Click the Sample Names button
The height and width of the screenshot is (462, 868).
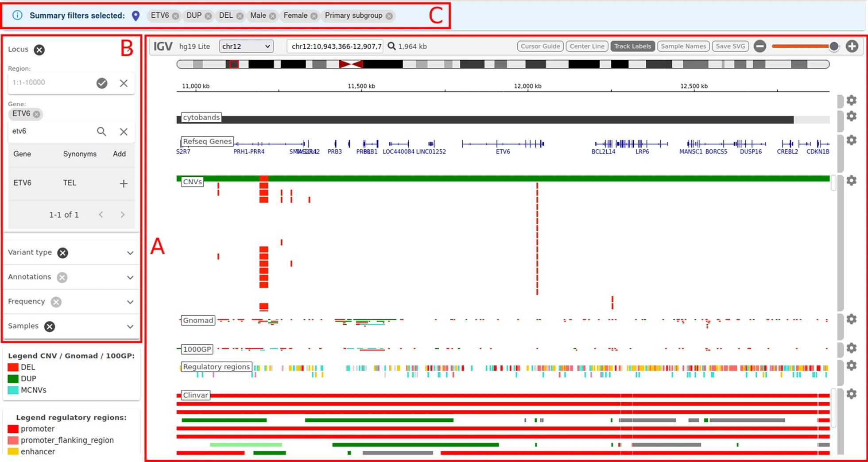[x=683, y=46]
